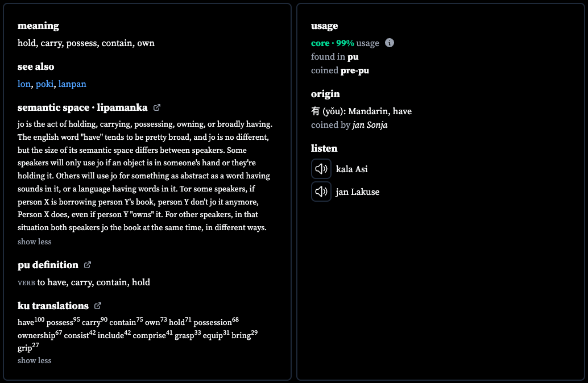Image resolution: width=588 pixels, height=383 pixels.
Task: Open the 'poki' see-also link
Action: point(44,84)
